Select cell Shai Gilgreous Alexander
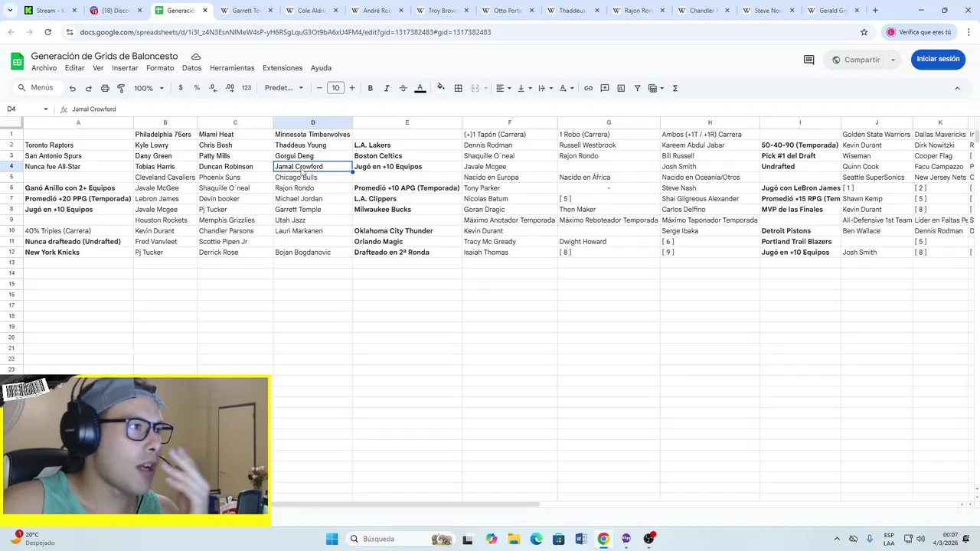Screen dimensions: 980x551 (710, 199)
